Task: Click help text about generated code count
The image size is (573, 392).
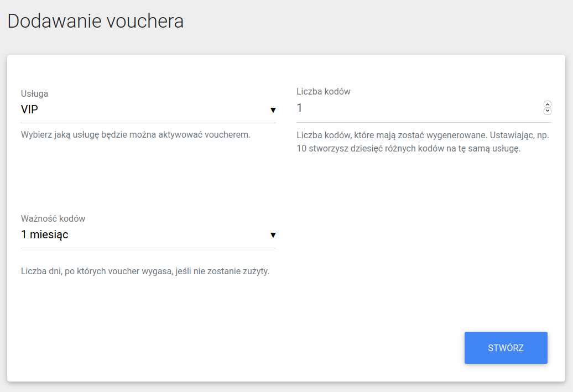Action: pyautogui.click(x=423, y=142)
